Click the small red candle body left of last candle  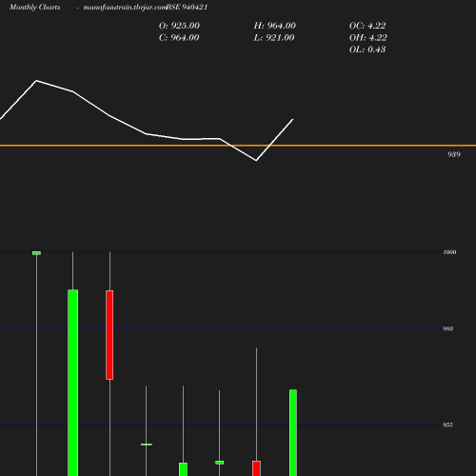(x=256, y=468)
